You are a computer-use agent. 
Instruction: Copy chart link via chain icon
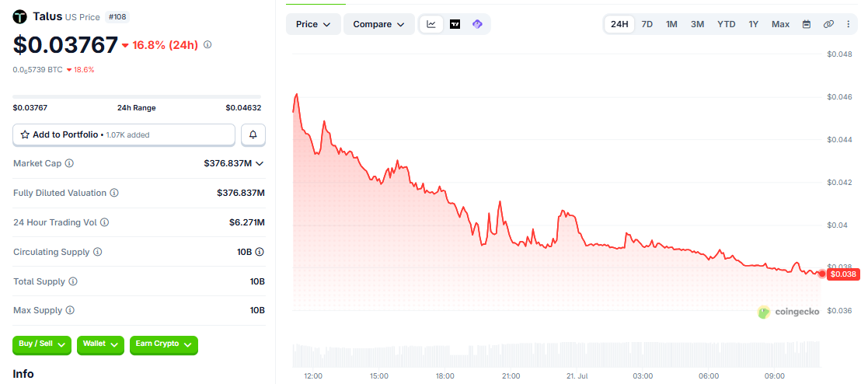[x=828, y=24]
